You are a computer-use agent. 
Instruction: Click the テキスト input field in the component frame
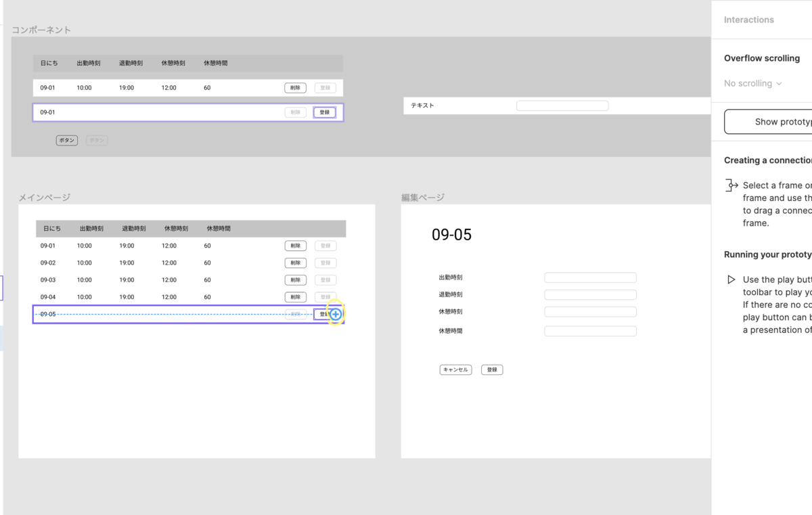pyautogui.click(x=562, y=106)
